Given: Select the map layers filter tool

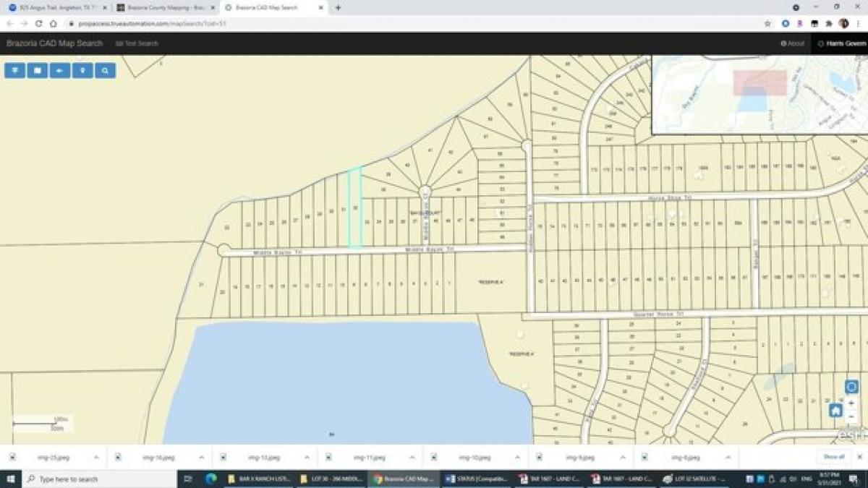Looking at the screenshot, I should point(14,71).
